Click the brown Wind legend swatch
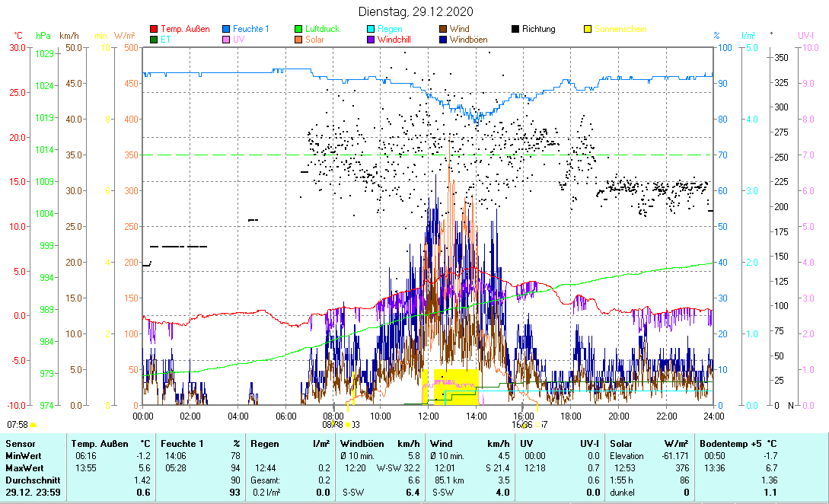The height and width of the screenshot is (504, 829). pos(444,30)
